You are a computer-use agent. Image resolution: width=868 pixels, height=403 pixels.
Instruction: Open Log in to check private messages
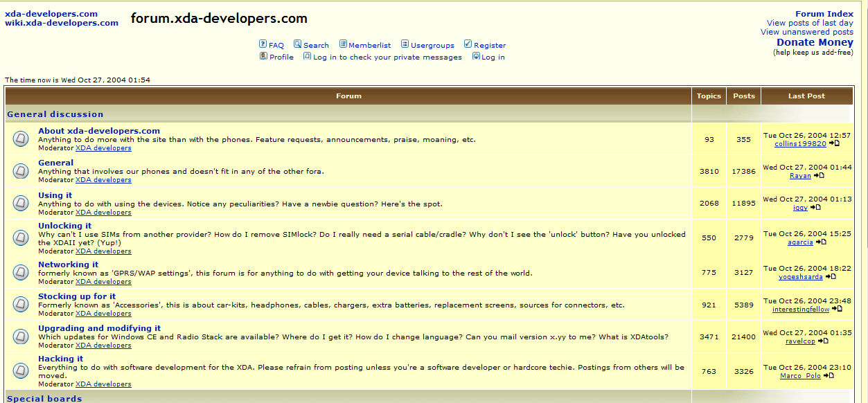click(387, 57)
